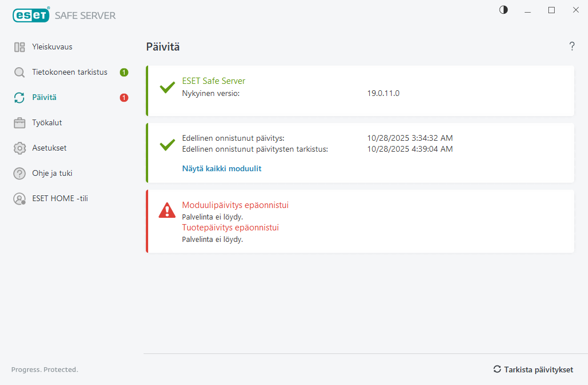Click the red badge on Päivitä

124,98
